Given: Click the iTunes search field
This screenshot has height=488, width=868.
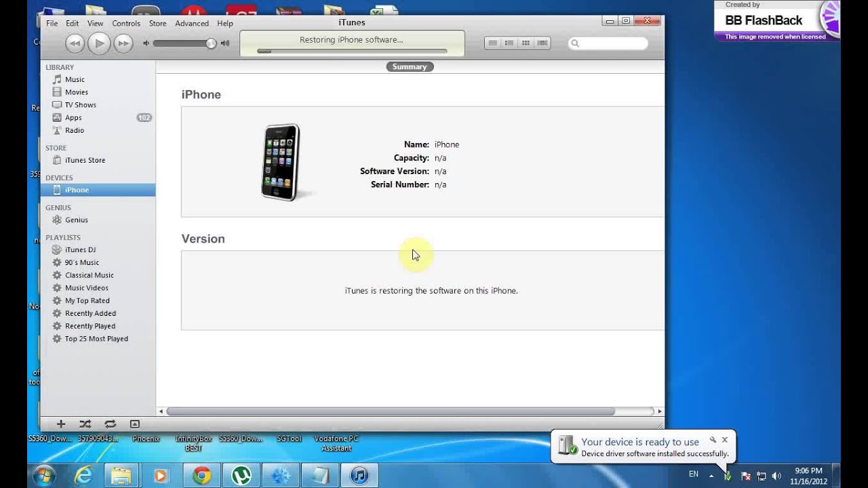Looking at the screenshot, I should pyautogui.click(x=608, y=43).
